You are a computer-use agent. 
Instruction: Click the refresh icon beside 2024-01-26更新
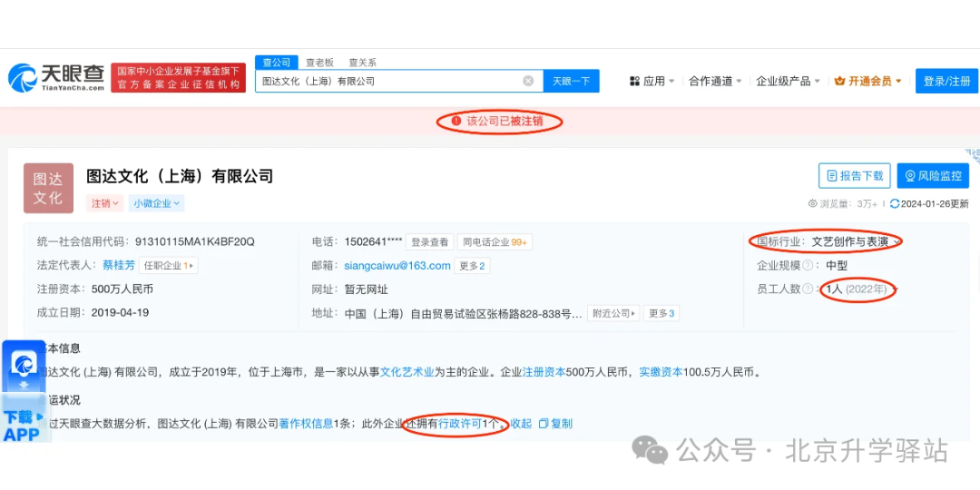pyautogui.click(x=895, y=204)
